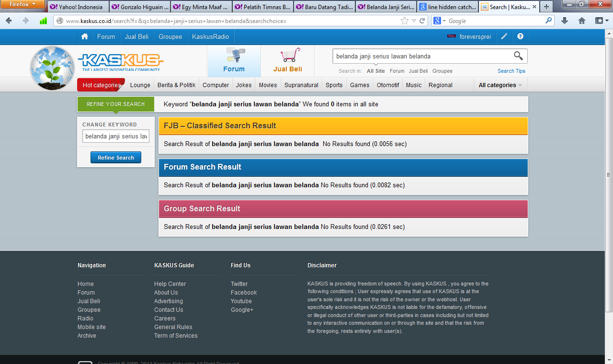The width and height of the screenshot is (613, 364).
Task: Bookmark page with the star icon in address bar
Action: (405, 21)
